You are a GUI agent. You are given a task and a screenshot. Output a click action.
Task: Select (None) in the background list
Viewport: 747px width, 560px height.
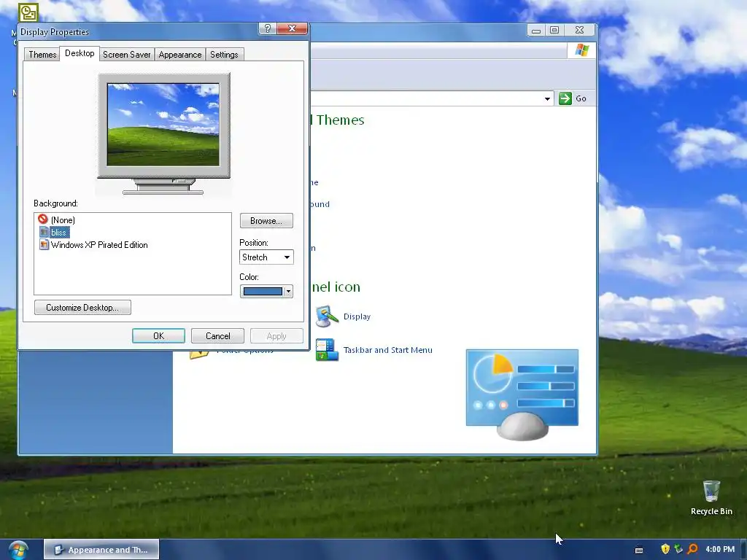63,220
